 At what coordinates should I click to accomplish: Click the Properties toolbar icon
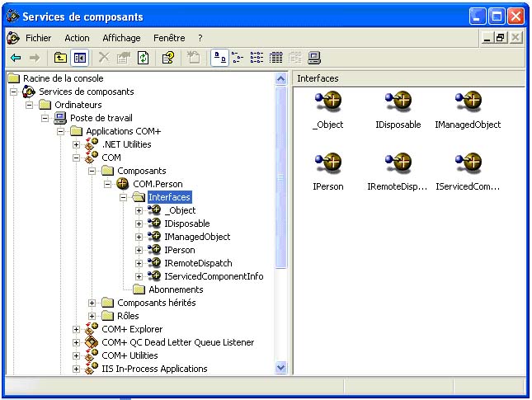point(124,58)
